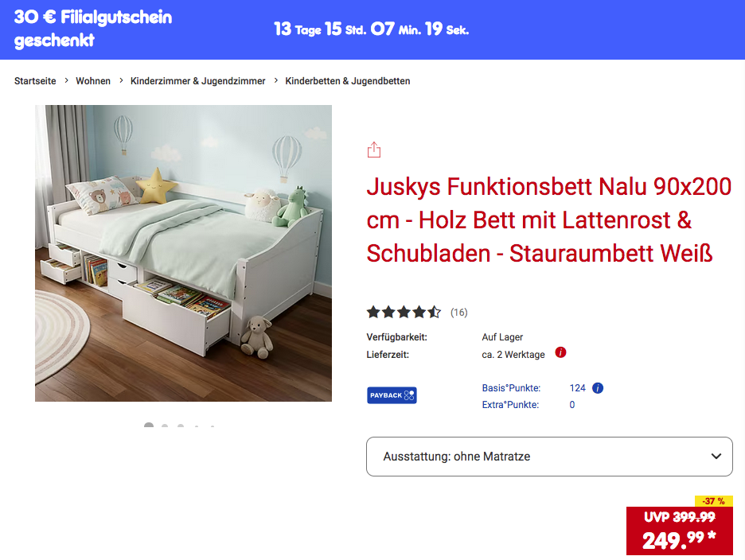Select the second image carousel dot
The width and height of the screenshot is (745, 560).
(165, 425)
